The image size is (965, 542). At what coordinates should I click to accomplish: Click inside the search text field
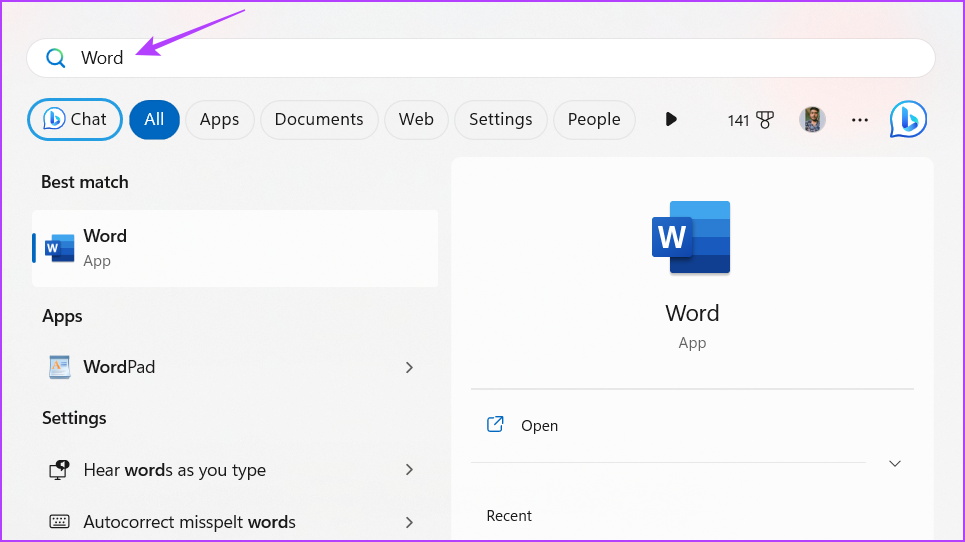500,58
